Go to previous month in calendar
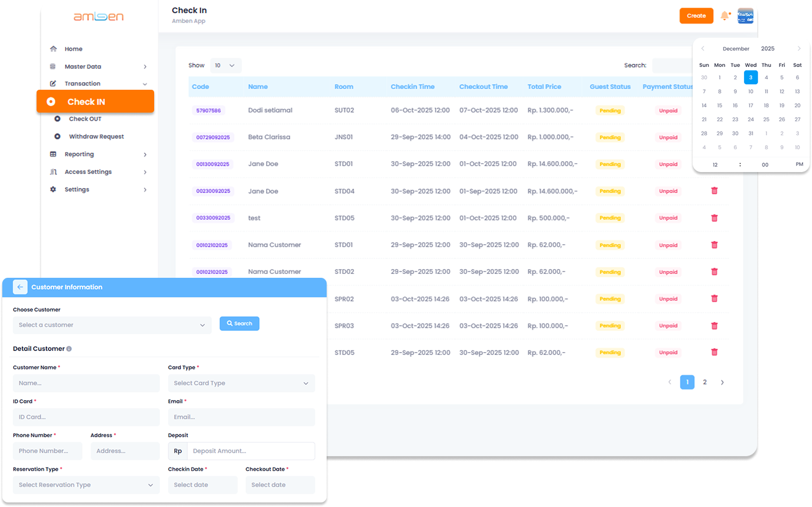 click(x=703, y=49)
